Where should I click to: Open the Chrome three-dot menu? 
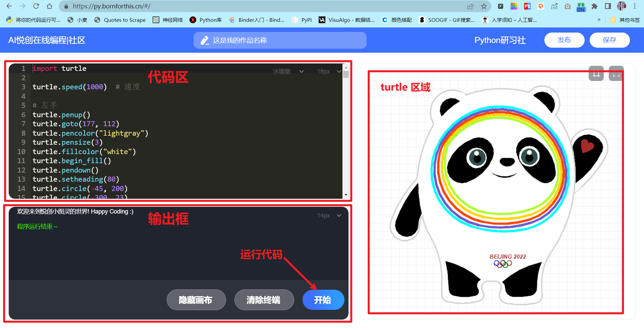pos(635,6)
